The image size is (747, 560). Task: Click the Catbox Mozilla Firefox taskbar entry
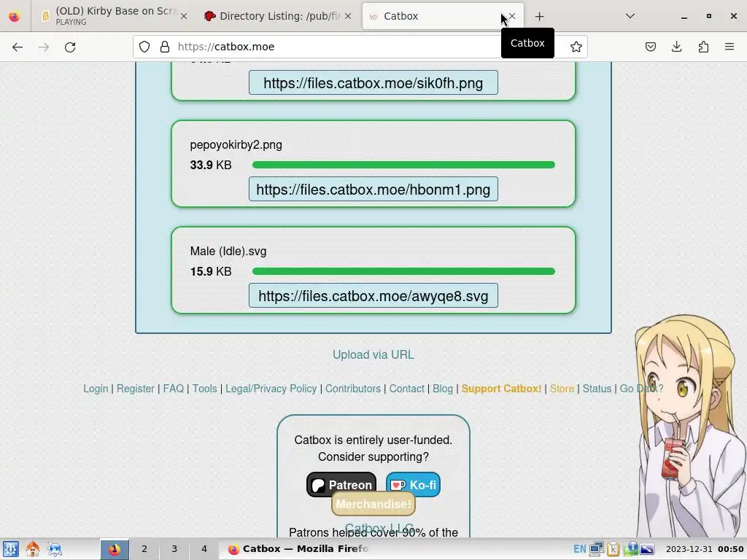pyautogui.click(x=299, y=549)
